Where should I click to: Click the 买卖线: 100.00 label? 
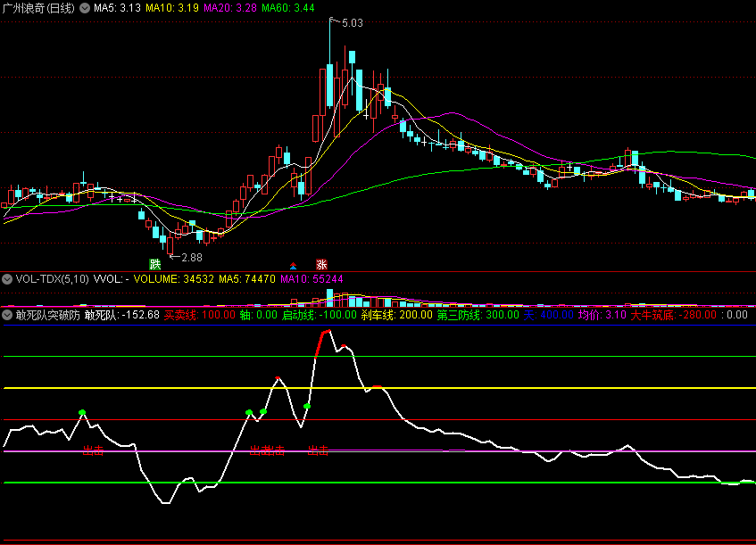200,315
